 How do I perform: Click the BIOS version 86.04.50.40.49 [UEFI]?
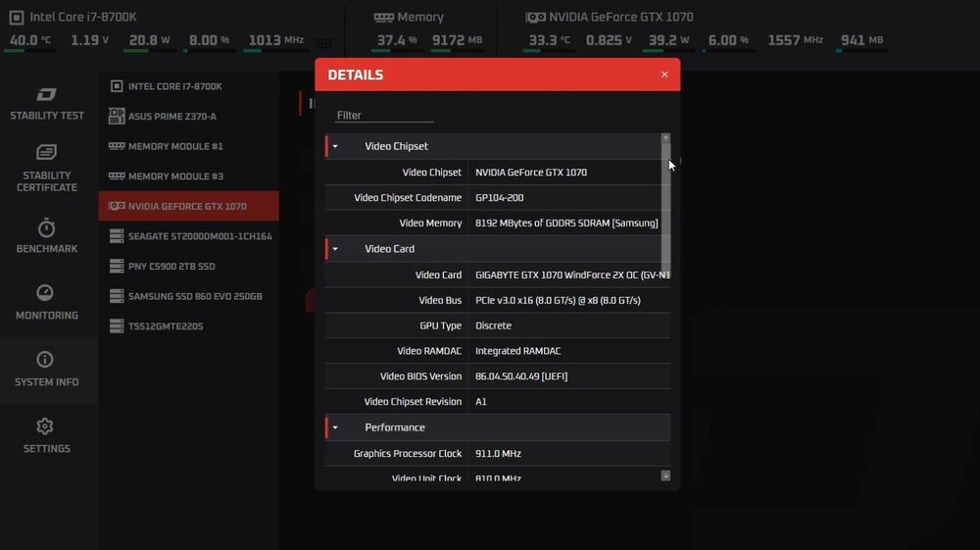pyautogui.click(x=521, y=376)
